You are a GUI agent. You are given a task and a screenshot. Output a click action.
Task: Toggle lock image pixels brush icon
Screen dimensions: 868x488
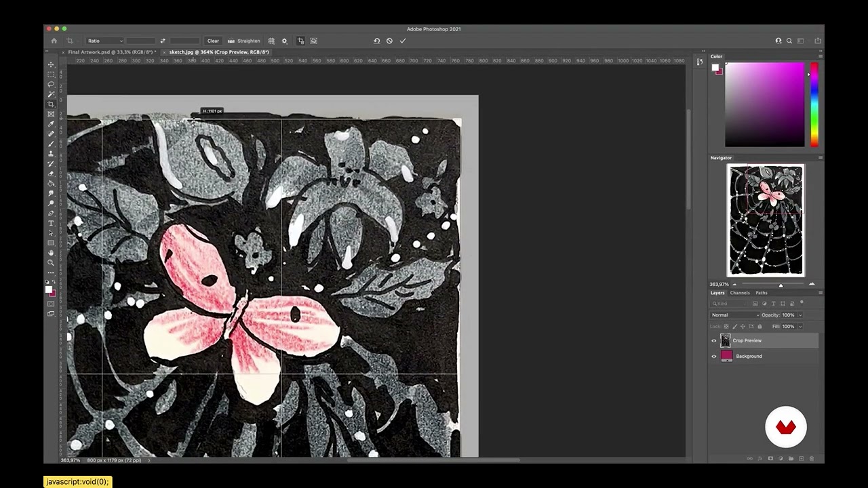tap(734, 327)
